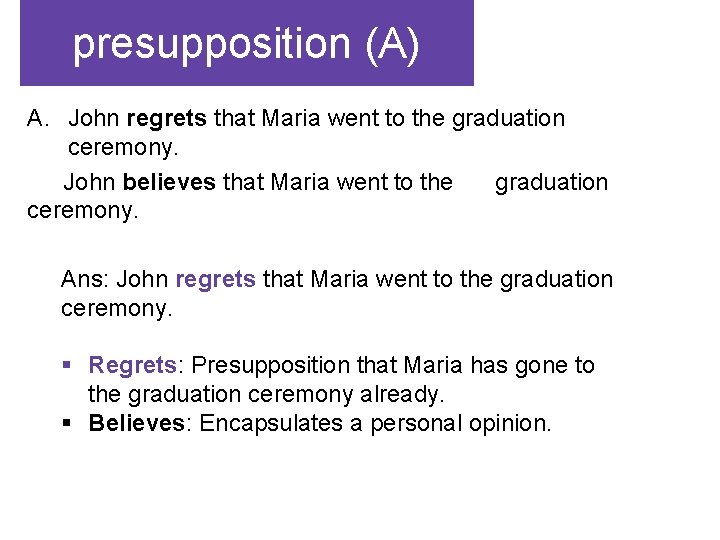The image size is (720, 540).
Task: Click 'ceremony.' under the believes sentence
Action: point(83,211)
